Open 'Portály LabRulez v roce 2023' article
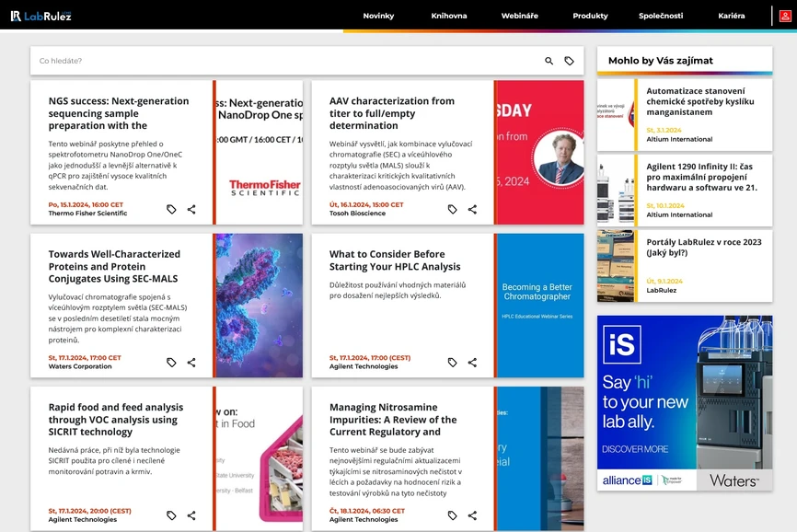This screenshot has width=797, height=532. click(x=703, y=248)
